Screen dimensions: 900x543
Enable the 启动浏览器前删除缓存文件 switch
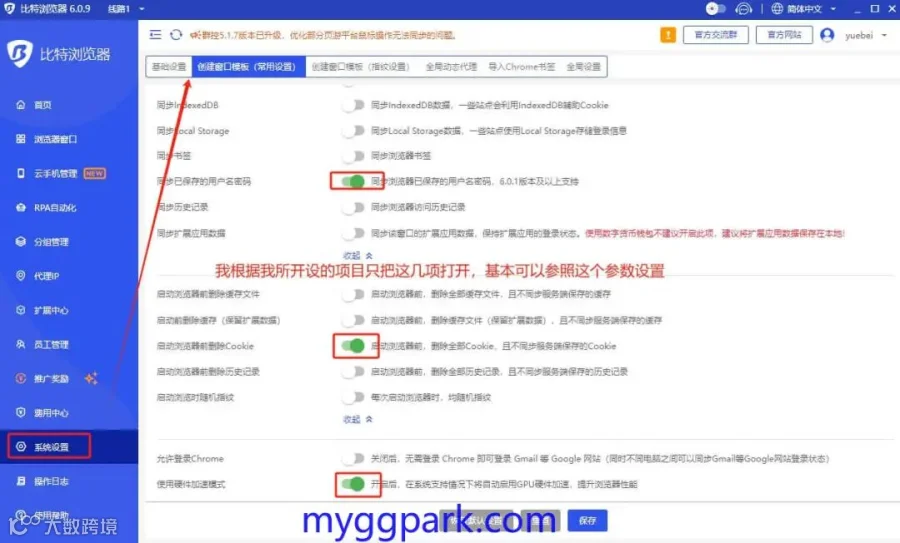click(353, 294)
